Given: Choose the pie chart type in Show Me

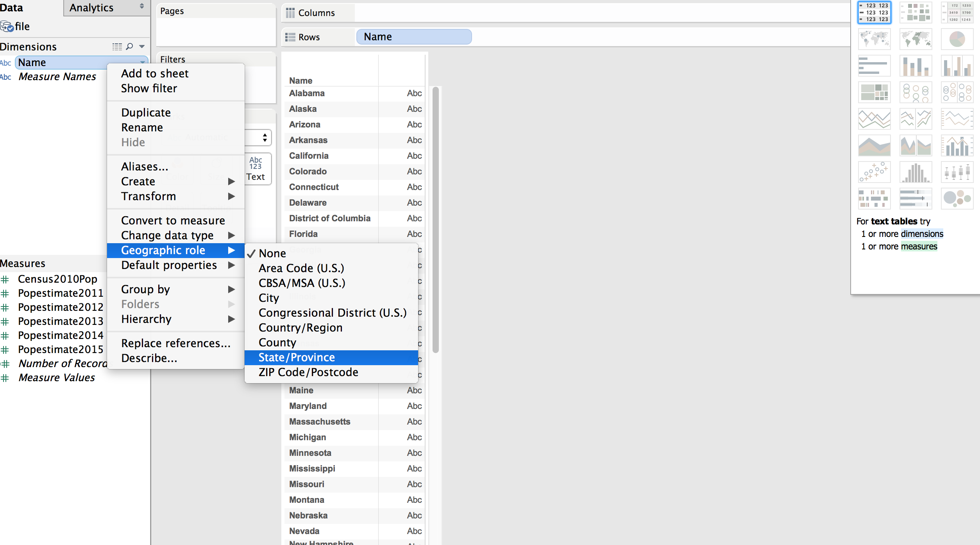Looking at the screenshot, I should point(957,39).
